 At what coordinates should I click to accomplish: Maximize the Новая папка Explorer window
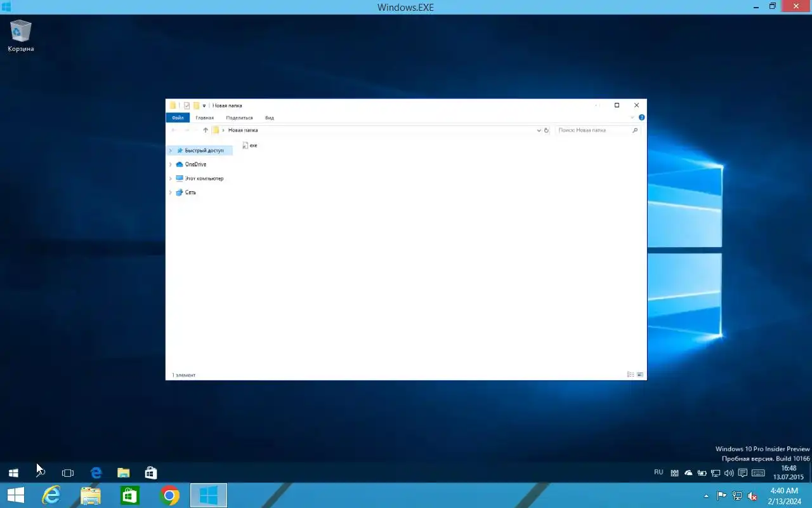(x=617, y=105)
